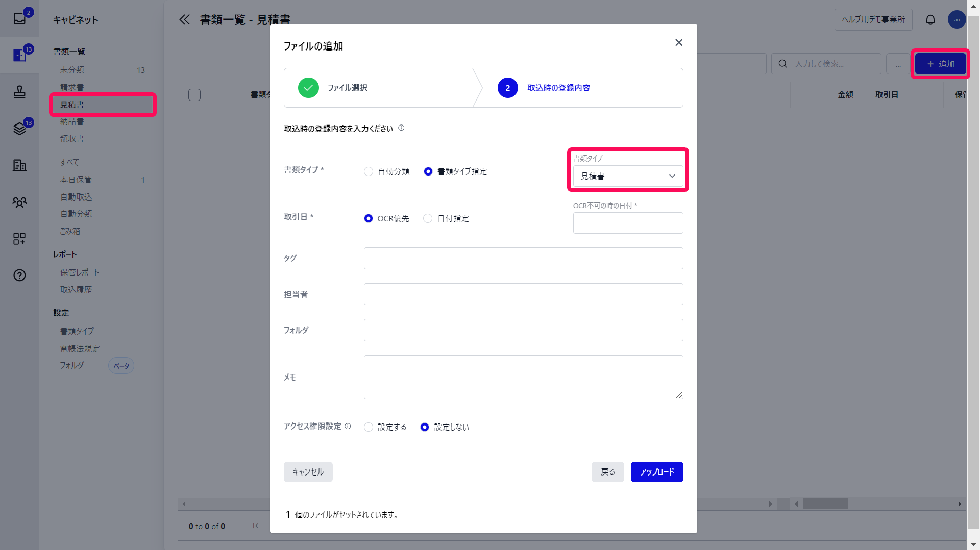980x550 pixels.
Task: Click info icon beside 取込時の登録内容を入力ください
Action: click(401, 128)
